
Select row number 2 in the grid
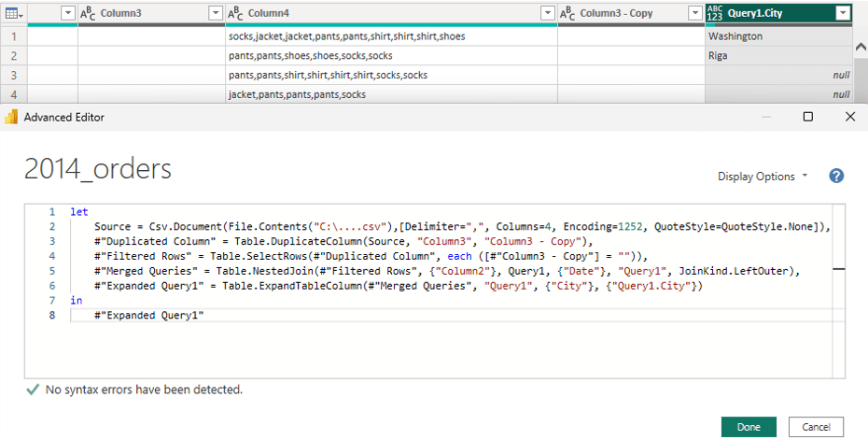13,55
